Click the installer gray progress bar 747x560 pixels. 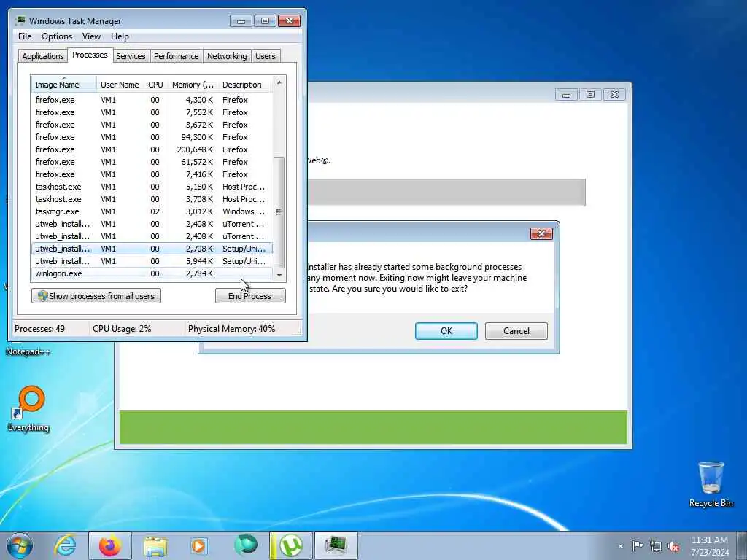tap(446, 192)
